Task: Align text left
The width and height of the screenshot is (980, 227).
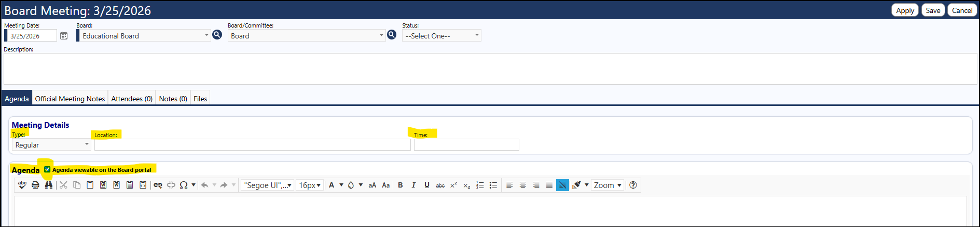Action: tap(509, 185)
